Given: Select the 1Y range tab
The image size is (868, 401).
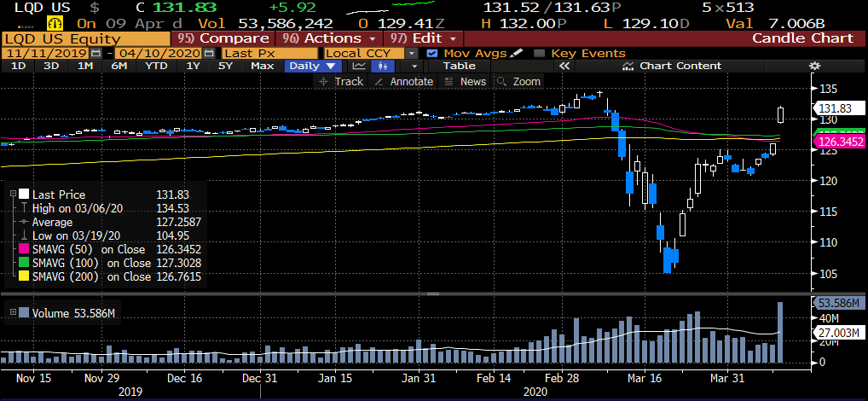Looking at the screenshot, I should pos(193,66).
